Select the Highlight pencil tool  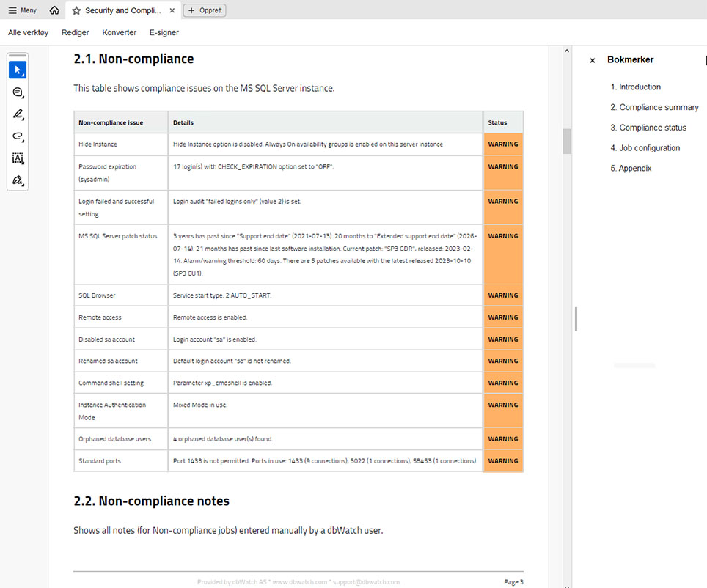[18, 114]
